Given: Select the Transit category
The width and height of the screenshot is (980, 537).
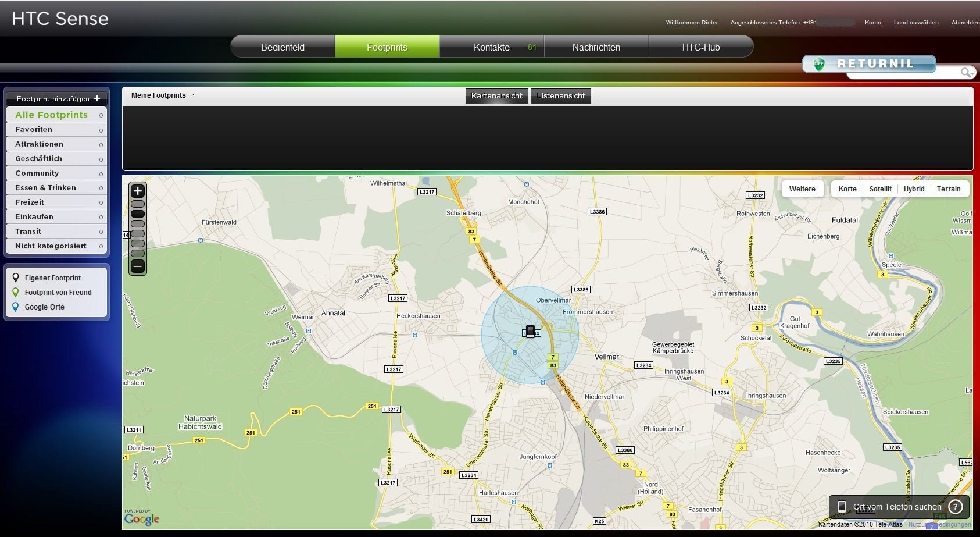Looking at the screenshot, I should (57, 231).
